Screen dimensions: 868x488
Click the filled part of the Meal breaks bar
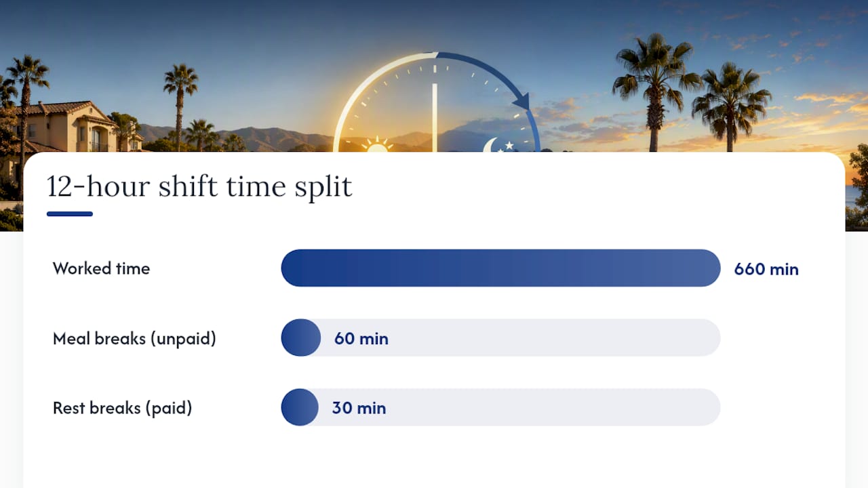[301, 338]
